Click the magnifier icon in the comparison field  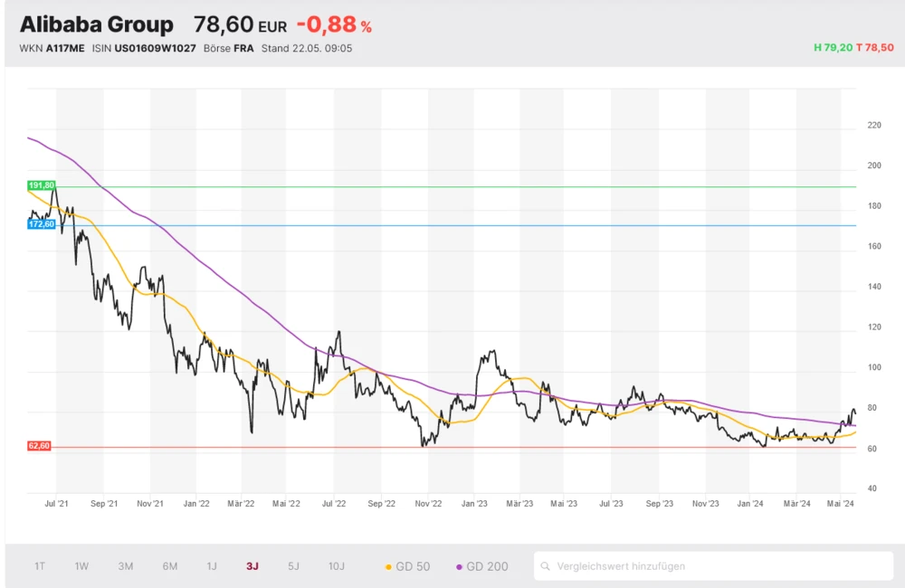click(545, 567)
